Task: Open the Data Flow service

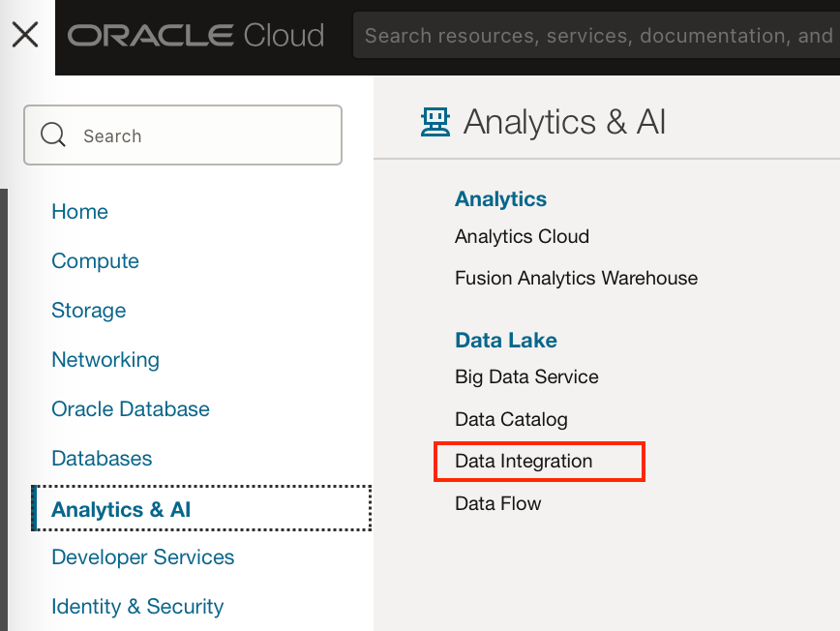Action: coord(497,503)
